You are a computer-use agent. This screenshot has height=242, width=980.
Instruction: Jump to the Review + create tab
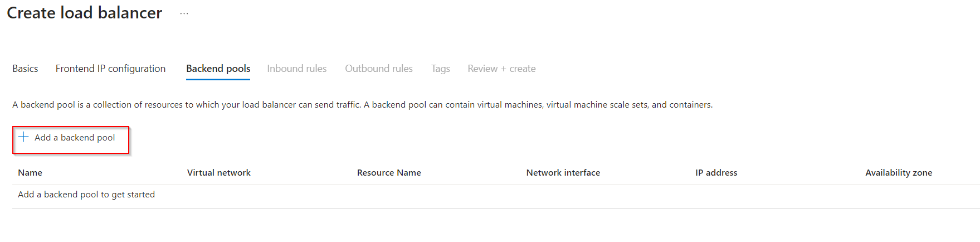tap(501, 69)
